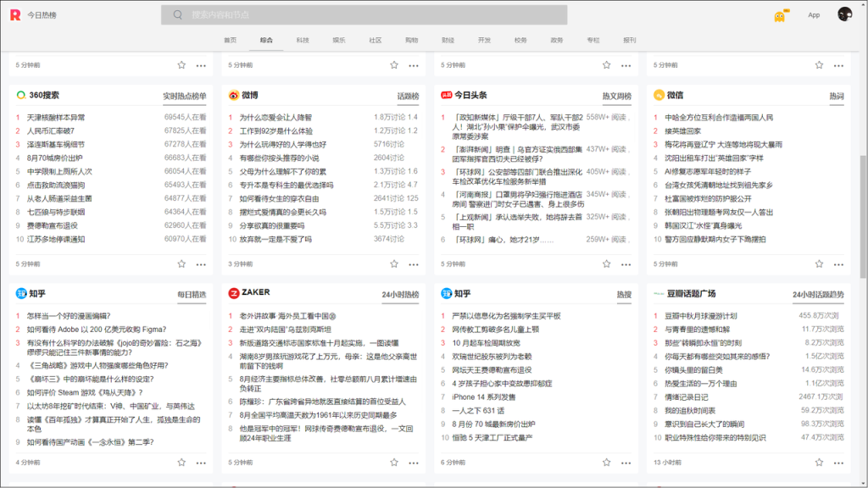
Task: Open the 报刊 tab
Action: point(630,41)
